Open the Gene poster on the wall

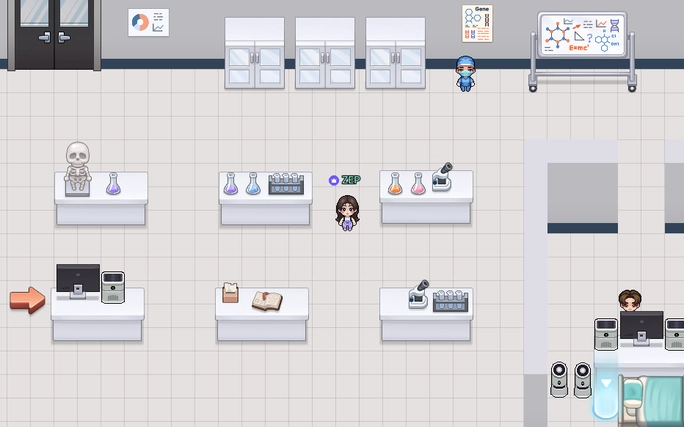pyautogui.click(x=478, y=24)
